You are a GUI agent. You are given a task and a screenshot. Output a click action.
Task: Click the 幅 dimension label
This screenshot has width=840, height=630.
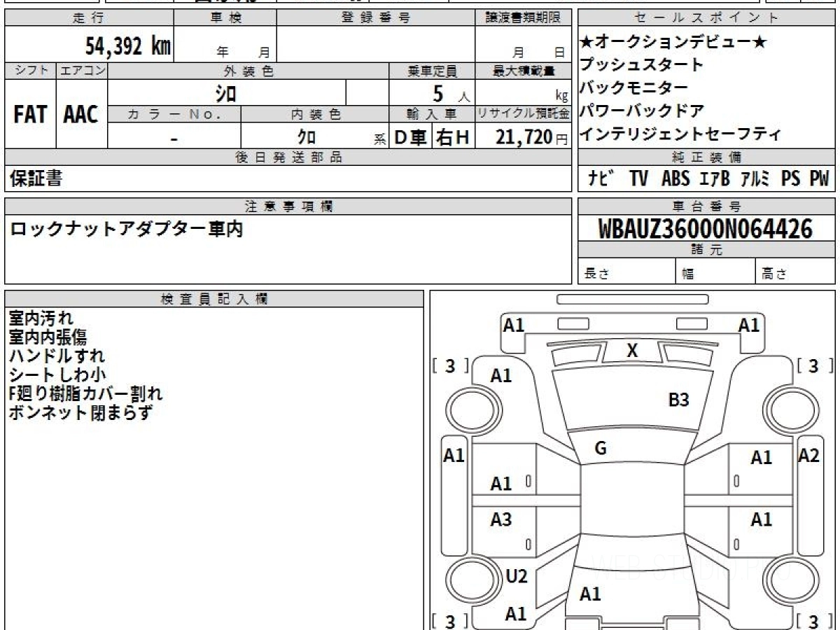[689, 274]
